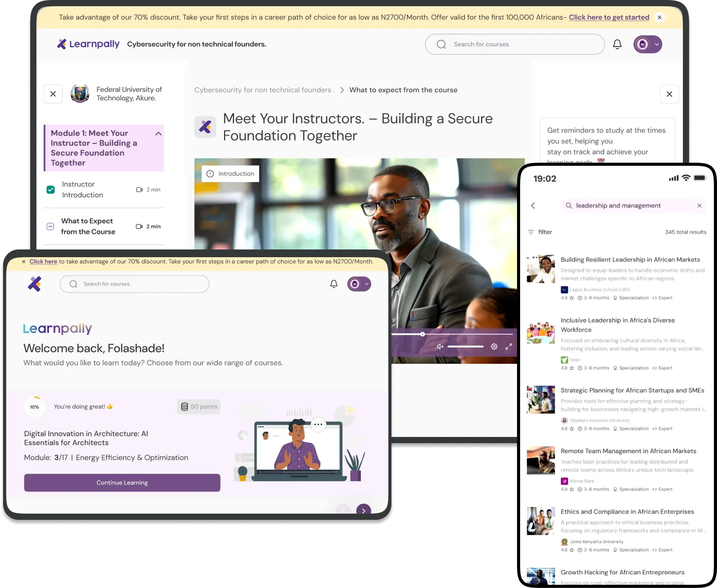Follow the Click here to get started link

pyautogui.click(x=608, y=17)
